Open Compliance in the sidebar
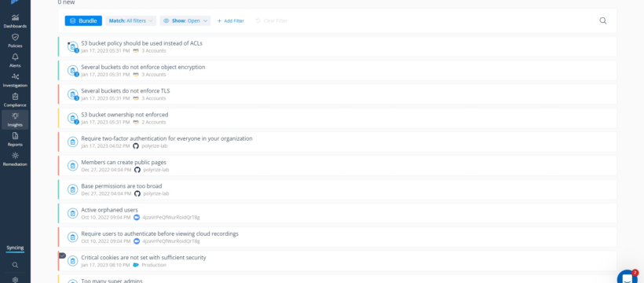Viewport: 644px width, 283px height. click(15, 100)
